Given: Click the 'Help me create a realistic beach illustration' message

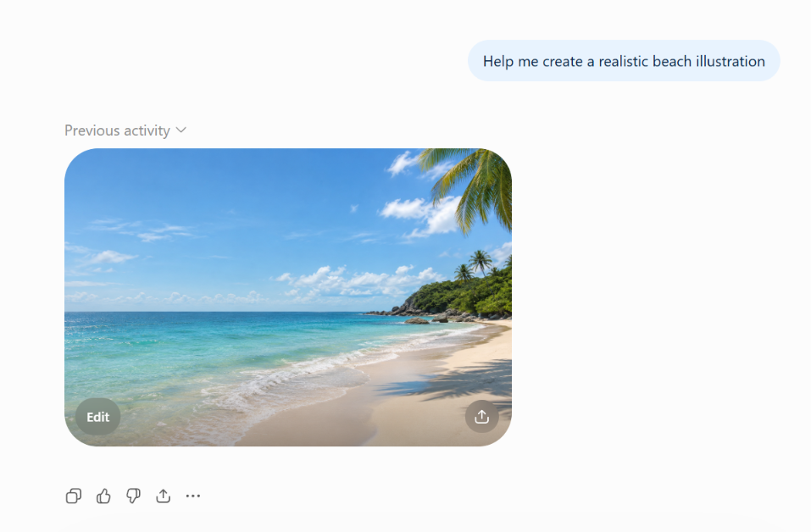Looking at the screenshot, I should coord(624,61).
